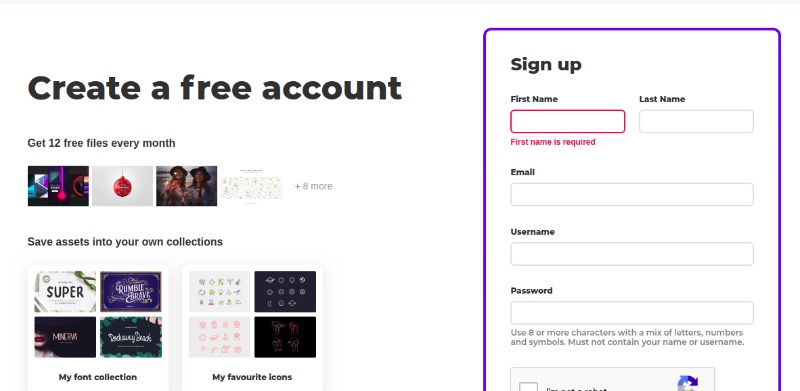Viewport: 800px width, 391px height.
Task: Click into the Last Name field
Action: [x=696, y=121]
